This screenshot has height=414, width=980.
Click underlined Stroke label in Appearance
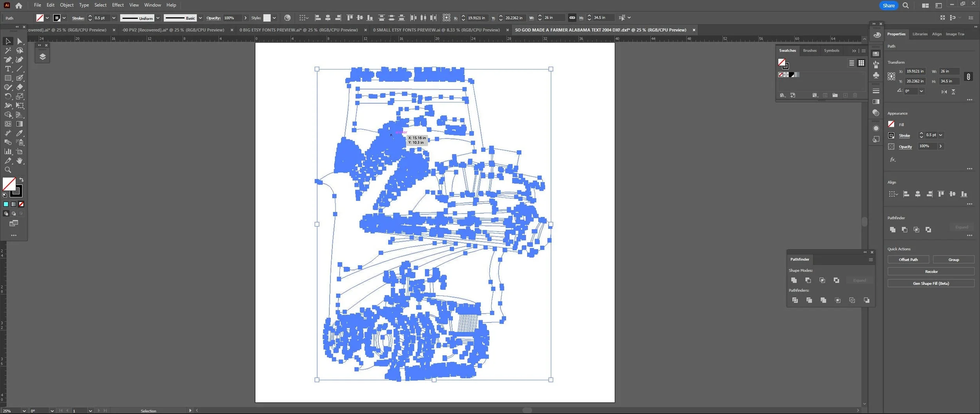point(904,136)
